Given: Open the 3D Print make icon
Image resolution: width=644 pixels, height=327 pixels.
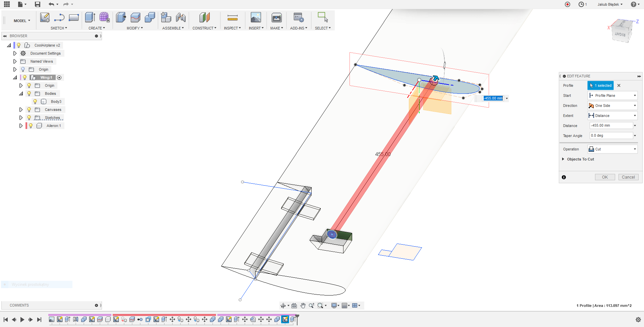Looking at the screenshot, I should click(x=276, y=17).
